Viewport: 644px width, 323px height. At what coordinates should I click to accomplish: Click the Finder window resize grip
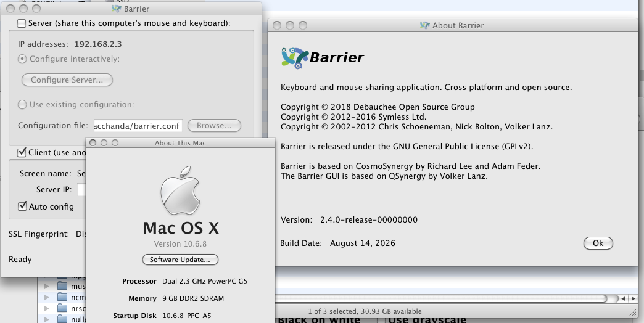(x=633, y=313)
